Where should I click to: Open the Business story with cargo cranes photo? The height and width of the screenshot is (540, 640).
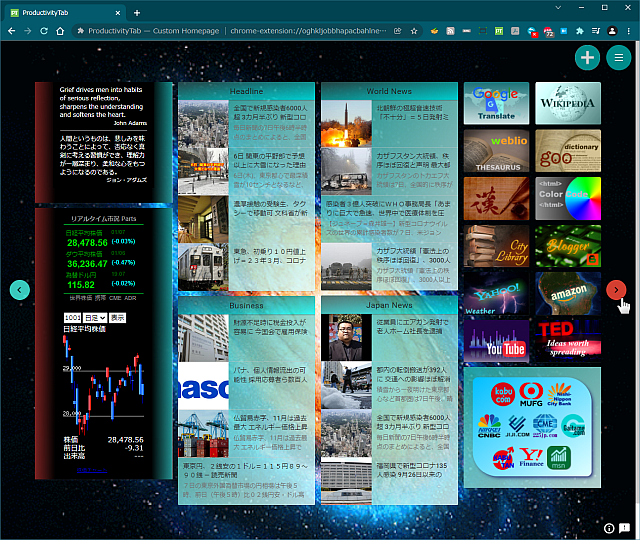pyautogui.click(x=247, y=433)
